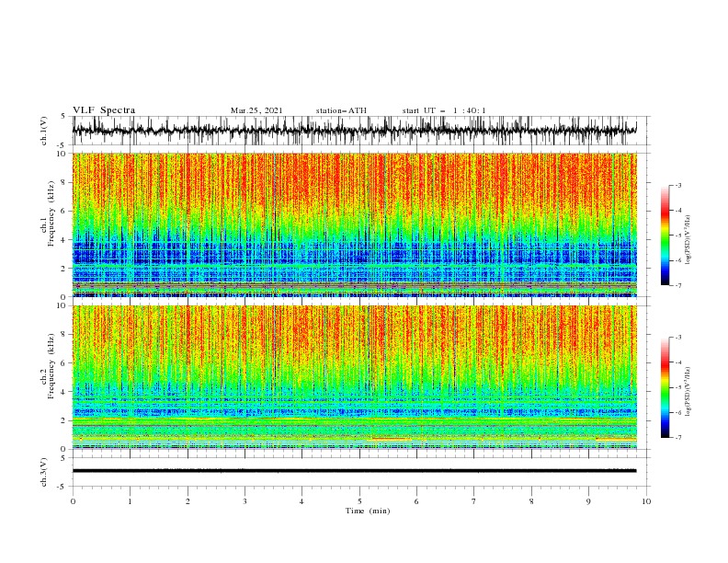The width and height of the screenshot is (728, 563).
Task: Click the date 'Mar.25, 2021'
Action: [256, 110]
